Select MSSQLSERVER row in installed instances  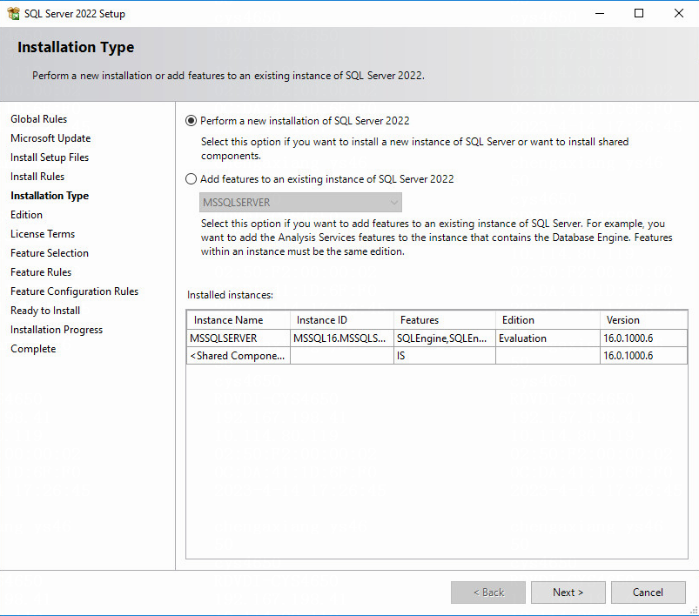click(x=437, y=338)
